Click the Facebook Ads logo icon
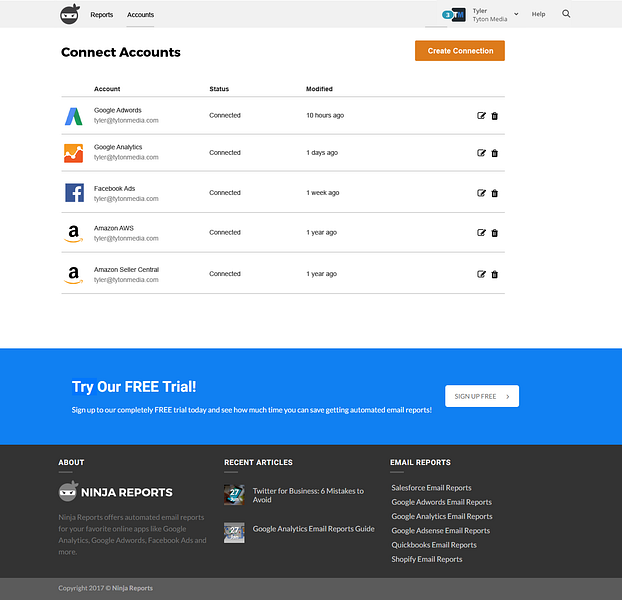This screenshot has height=600, width=622. (74, 193)
